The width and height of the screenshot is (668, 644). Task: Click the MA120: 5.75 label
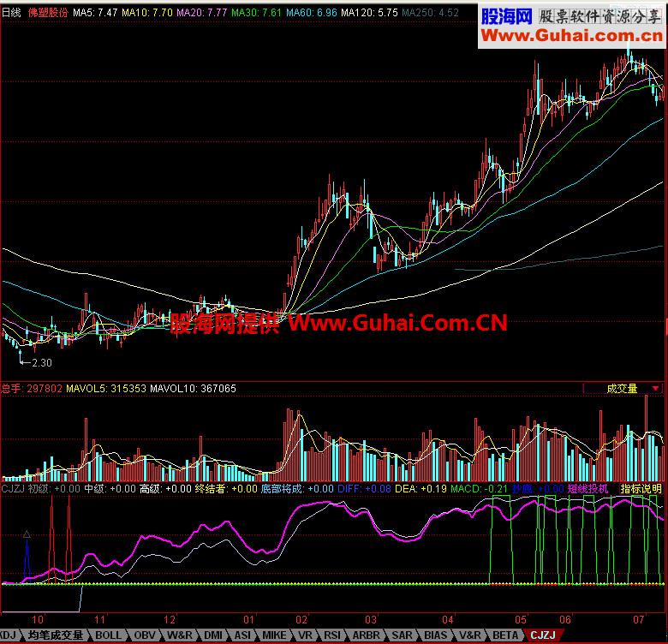(369, 13)
